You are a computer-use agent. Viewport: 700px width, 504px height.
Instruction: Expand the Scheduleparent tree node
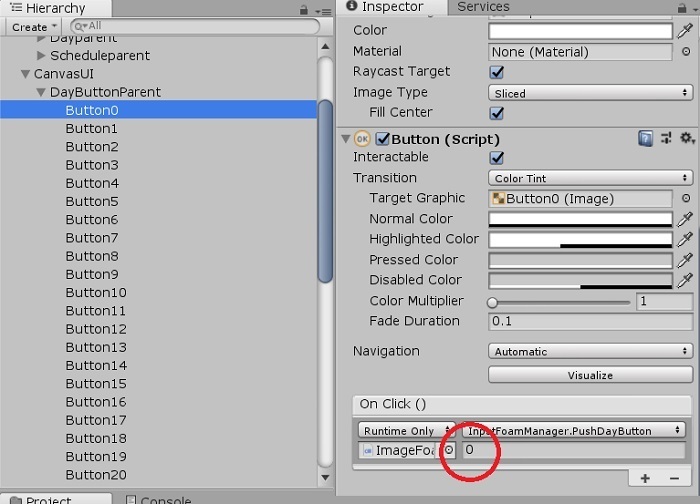coord(41,55)
